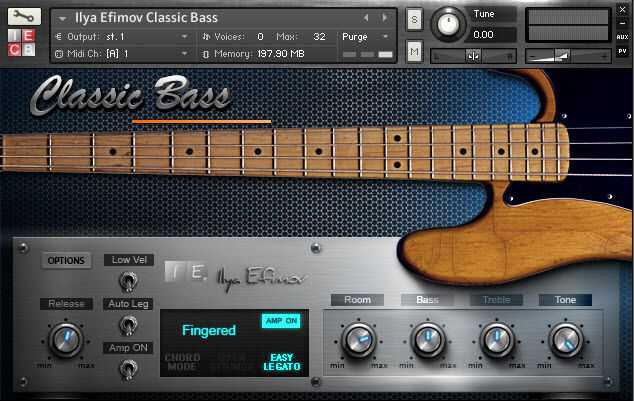This screenshot has width=634, height=401.
Task: Click the Auto Leg label
Action: [128, 304]
